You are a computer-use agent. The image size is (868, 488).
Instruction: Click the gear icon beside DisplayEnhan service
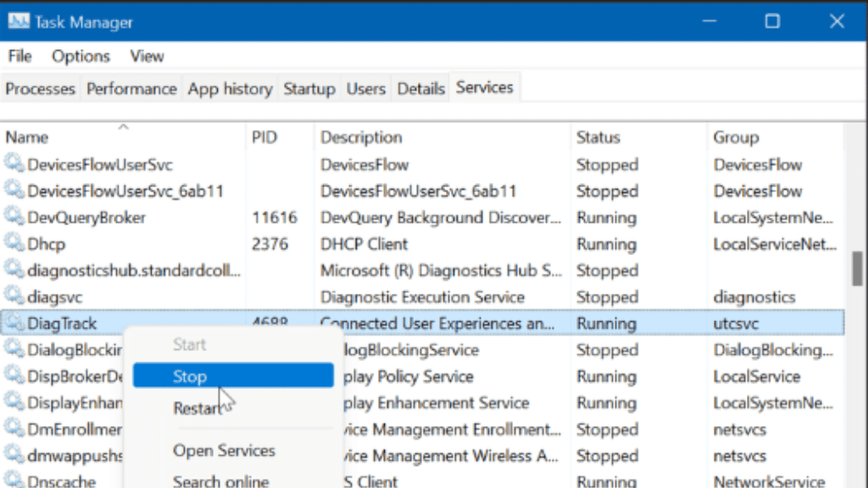pyautogui.click(x=14, y=402)
